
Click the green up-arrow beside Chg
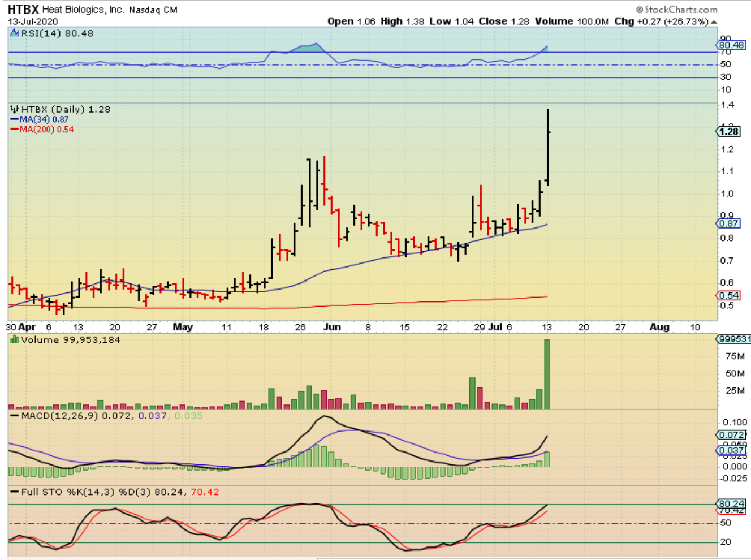(714, 21)
